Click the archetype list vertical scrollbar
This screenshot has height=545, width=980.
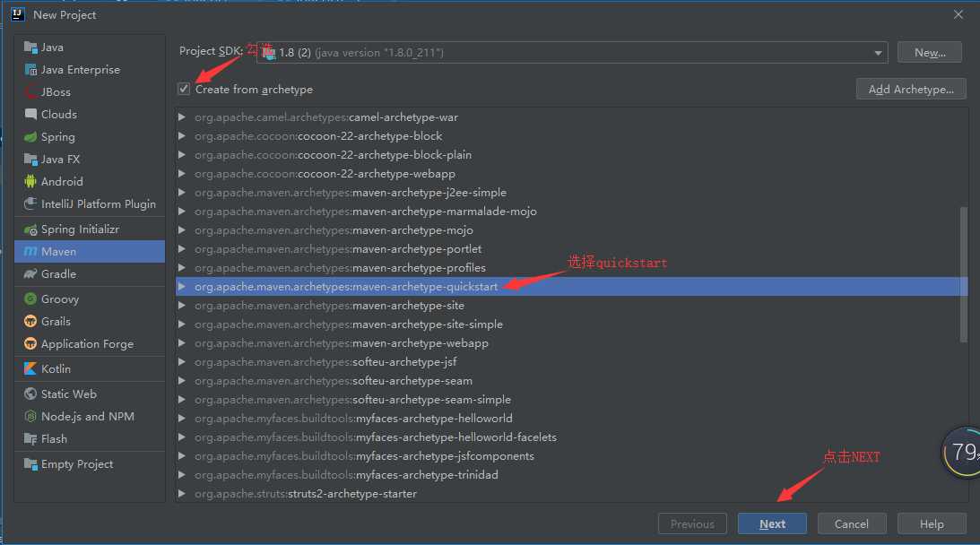point(963,275)
